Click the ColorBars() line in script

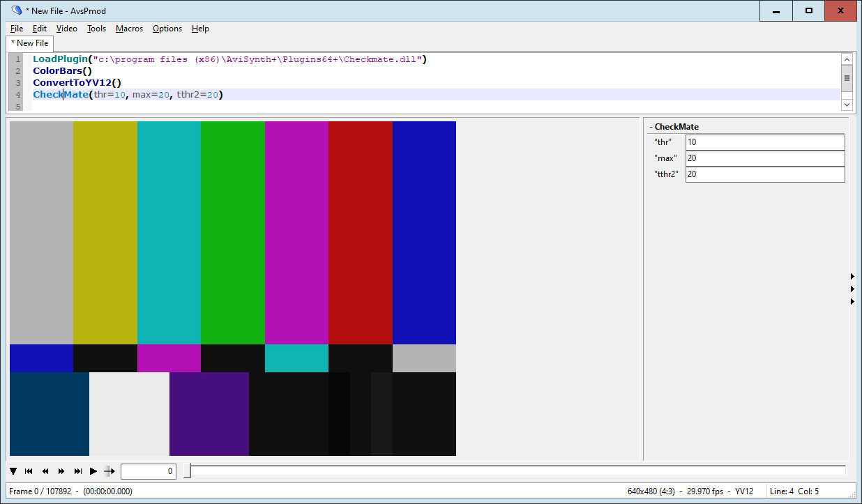[63, 71]
